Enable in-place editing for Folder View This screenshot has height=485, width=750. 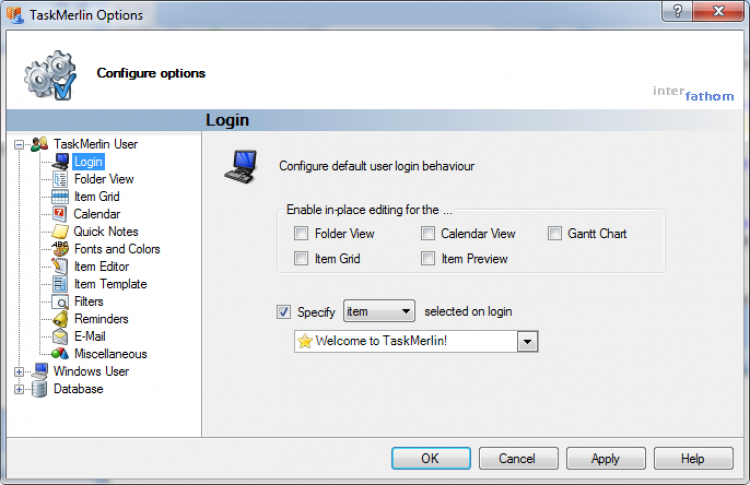click(301, 234)
